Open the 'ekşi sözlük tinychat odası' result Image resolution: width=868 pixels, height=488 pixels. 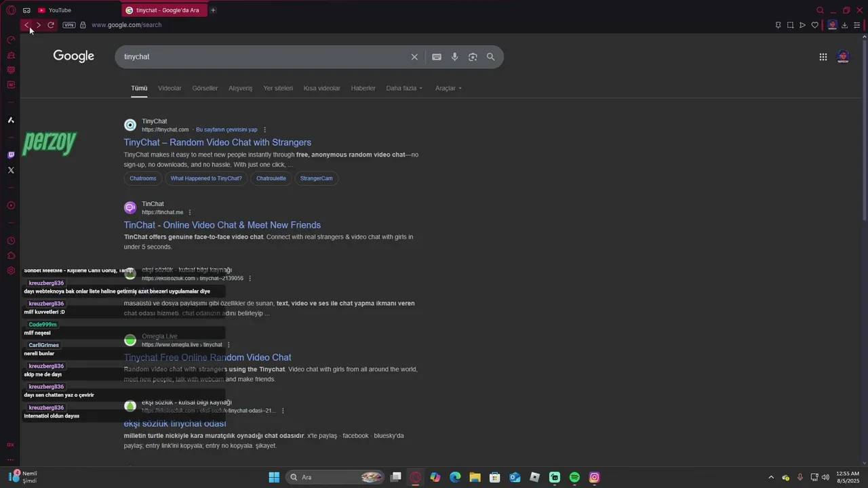(175, 424)
